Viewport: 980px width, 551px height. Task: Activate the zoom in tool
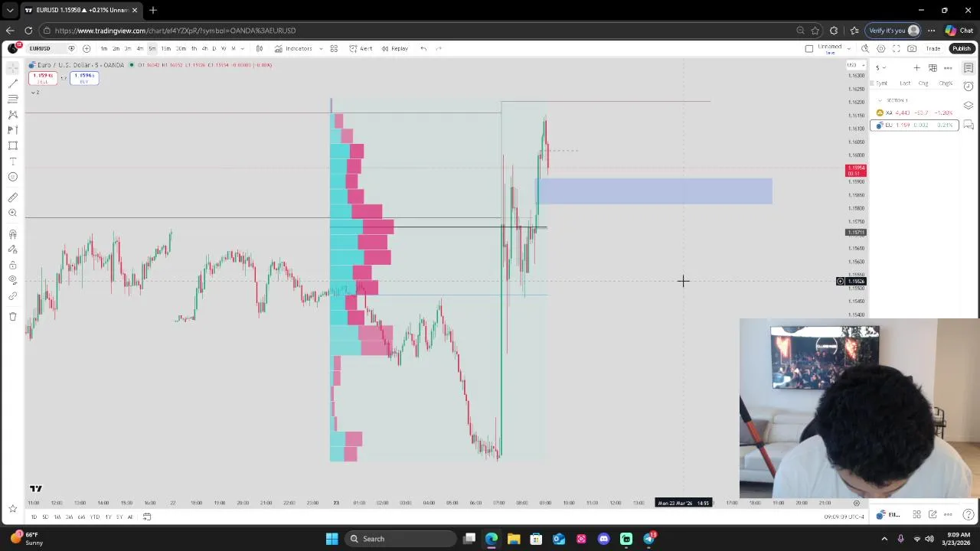click(13, 213)
